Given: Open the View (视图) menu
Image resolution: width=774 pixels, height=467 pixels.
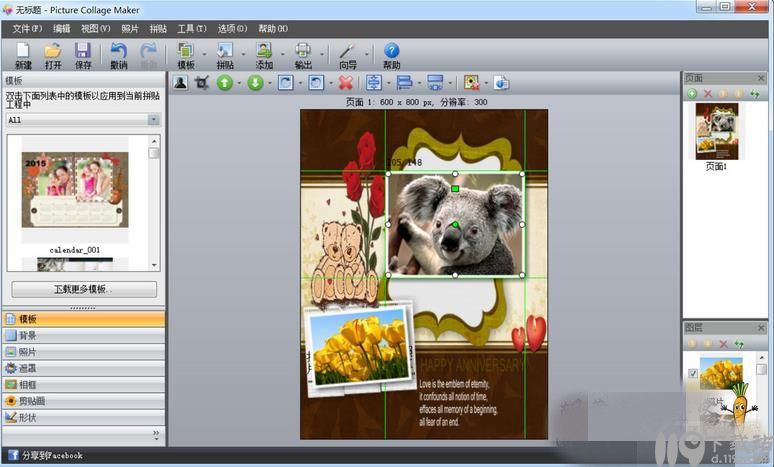Looking at the screenshot, I should click(x=95, y=29).
